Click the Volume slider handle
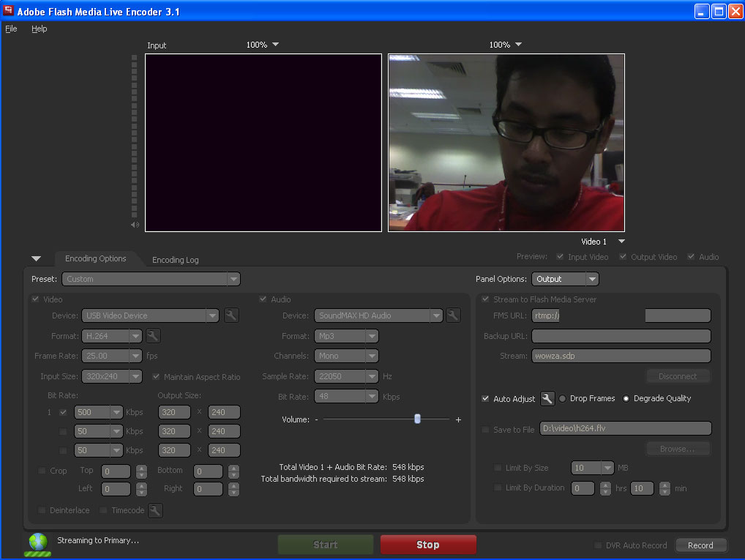 click(417, 419)
